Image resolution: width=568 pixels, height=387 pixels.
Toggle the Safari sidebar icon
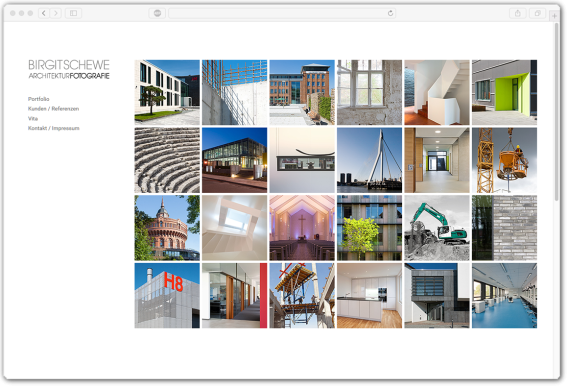[x=74, y=13]
